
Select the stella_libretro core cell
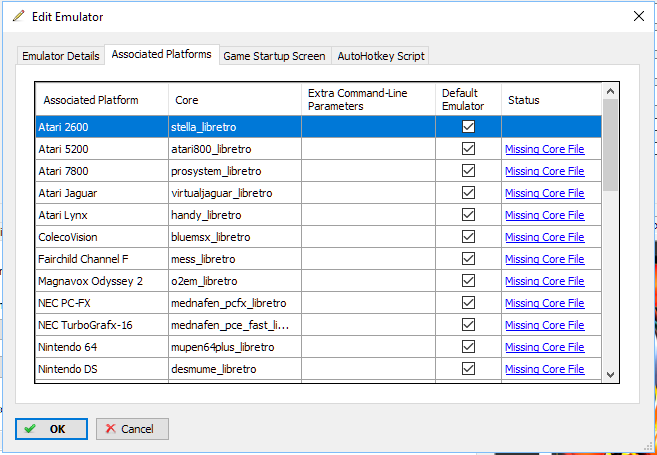[x=205, y=127]
